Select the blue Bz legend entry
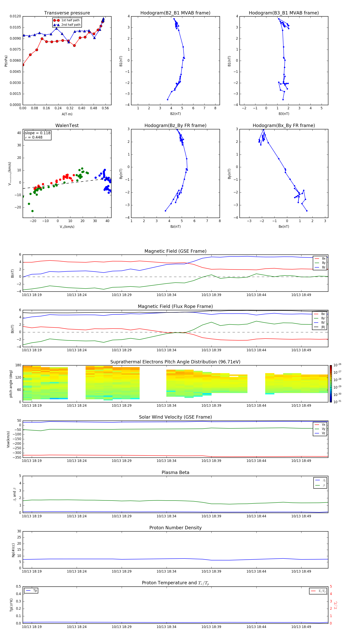 (320, 267)
